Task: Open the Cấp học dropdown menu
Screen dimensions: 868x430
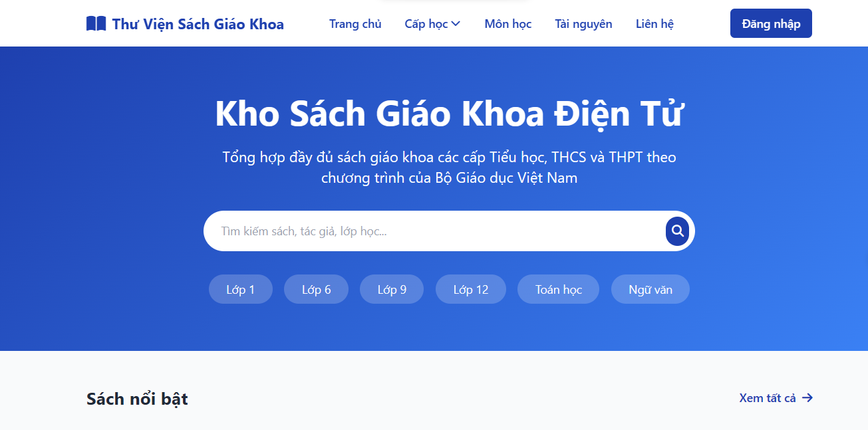Action: [432, 24]
